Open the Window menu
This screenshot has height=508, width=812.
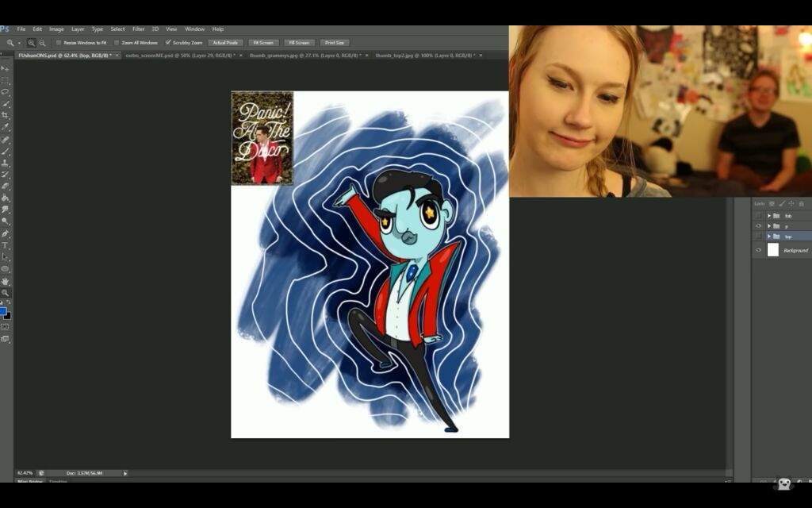[x=195, y=29]
